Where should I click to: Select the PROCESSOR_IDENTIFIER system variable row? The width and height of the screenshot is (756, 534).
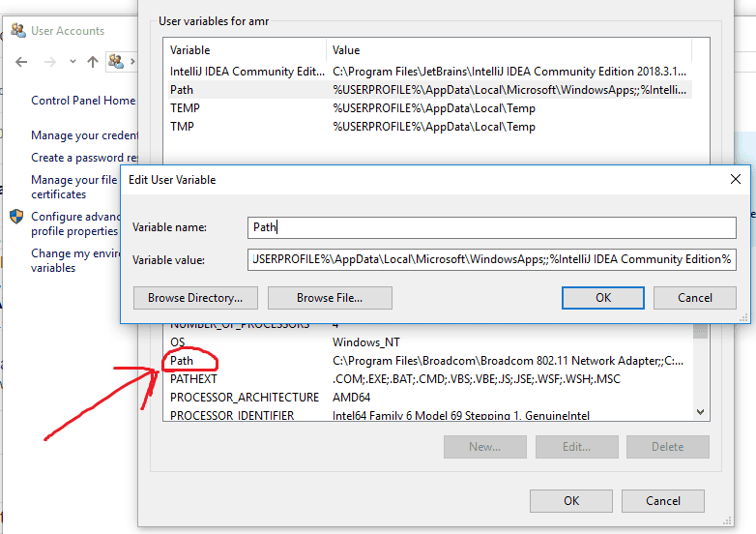430,415
